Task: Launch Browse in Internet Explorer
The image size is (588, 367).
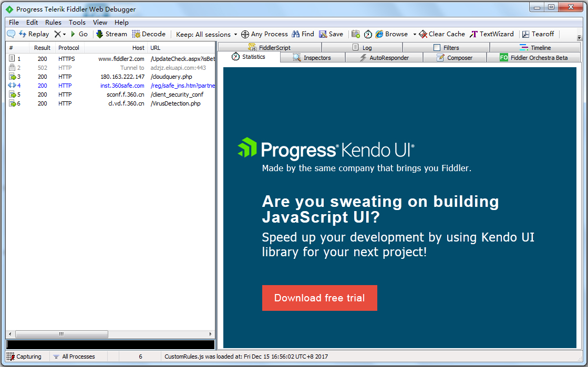Action: tap(392, 34)
